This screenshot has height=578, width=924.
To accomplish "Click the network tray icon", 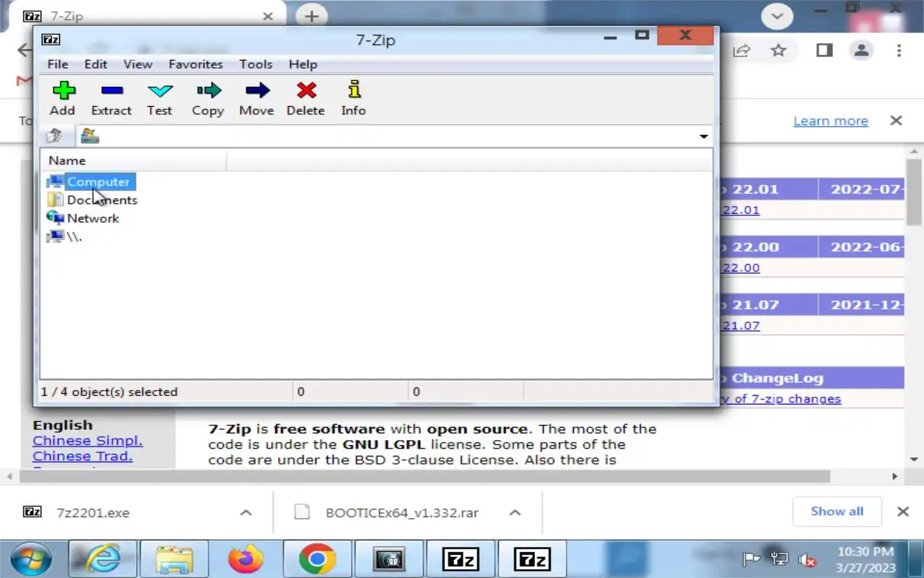I will 780,559.
